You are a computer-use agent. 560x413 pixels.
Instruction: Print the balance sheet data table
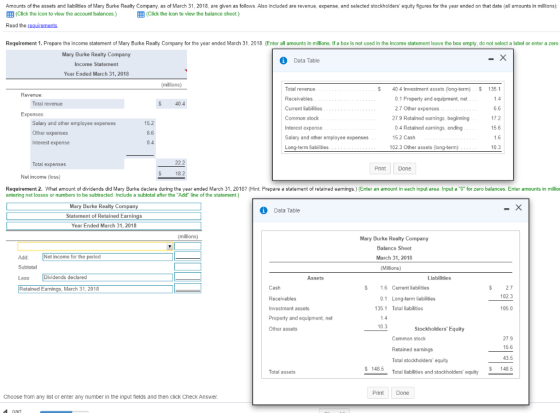[378, 393]
